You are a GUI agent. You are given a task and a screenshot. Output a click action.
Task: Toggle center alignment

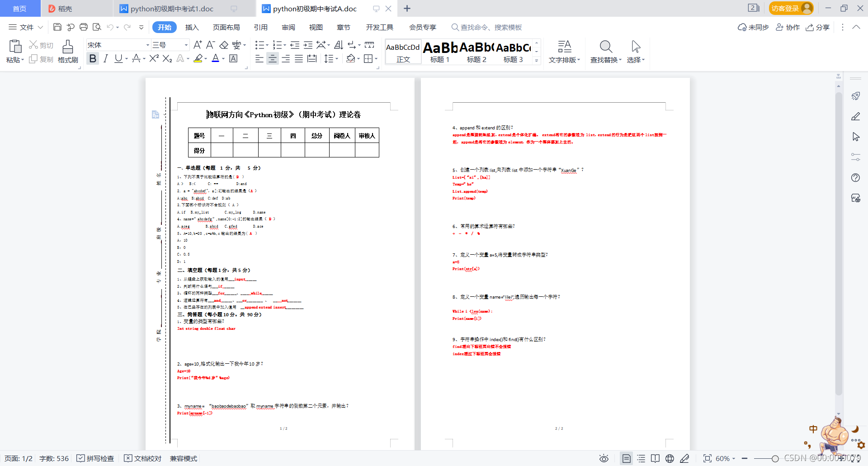273,58
